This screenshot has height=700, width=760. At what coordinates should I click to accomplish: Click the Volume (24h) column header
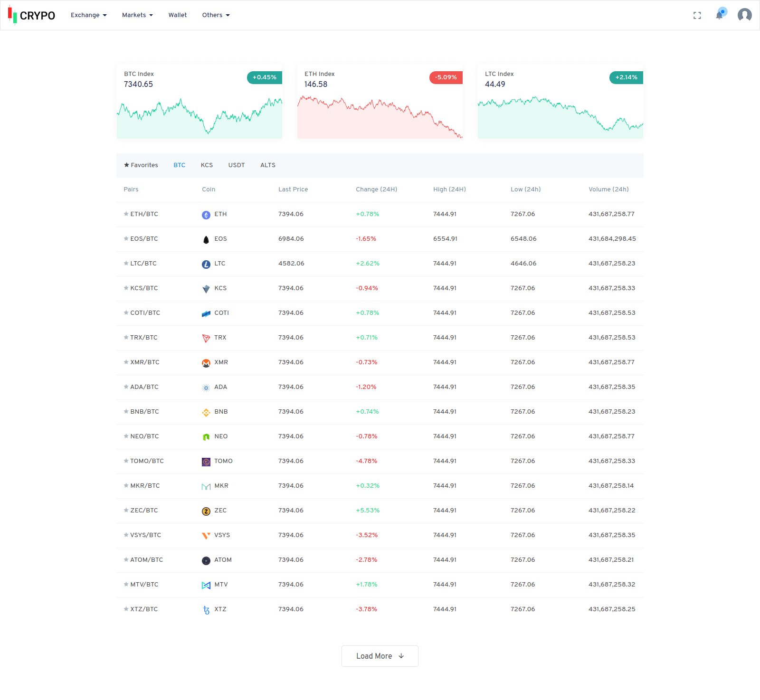tap(608, 189)
